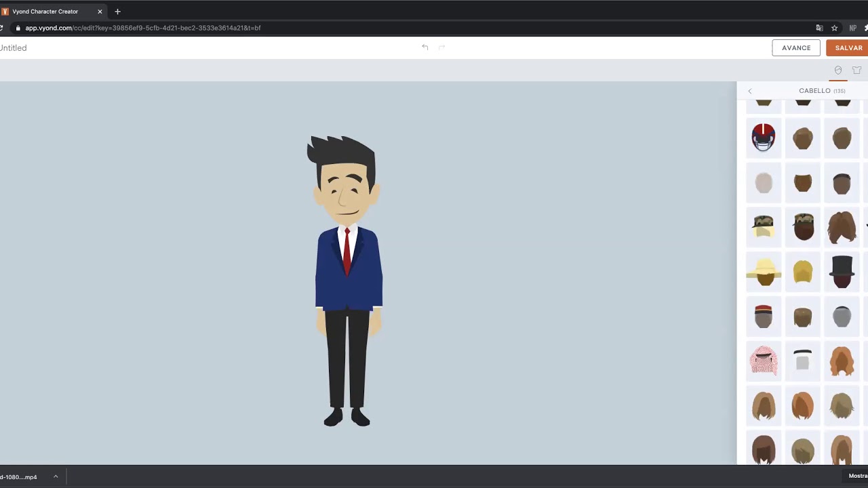Open the NP browser profile icon
The height and width of the screenshot is (488, 868).
pos(853,28)
